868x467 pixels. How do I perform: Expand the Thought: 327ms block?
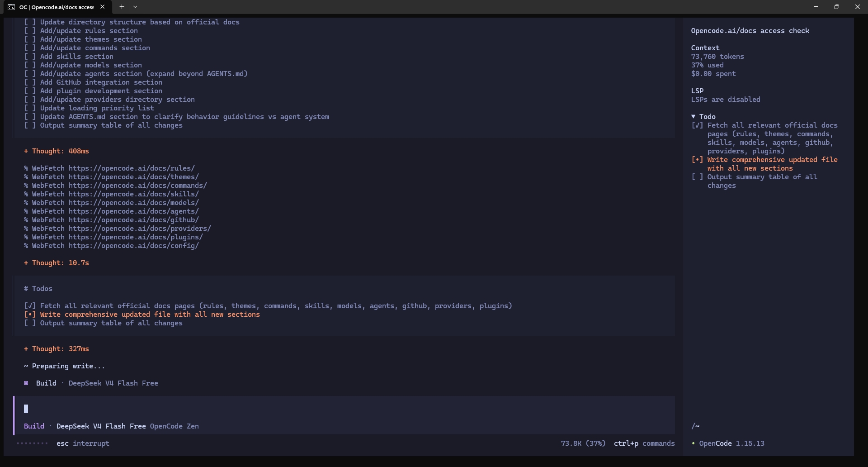[x=57, y=349]
